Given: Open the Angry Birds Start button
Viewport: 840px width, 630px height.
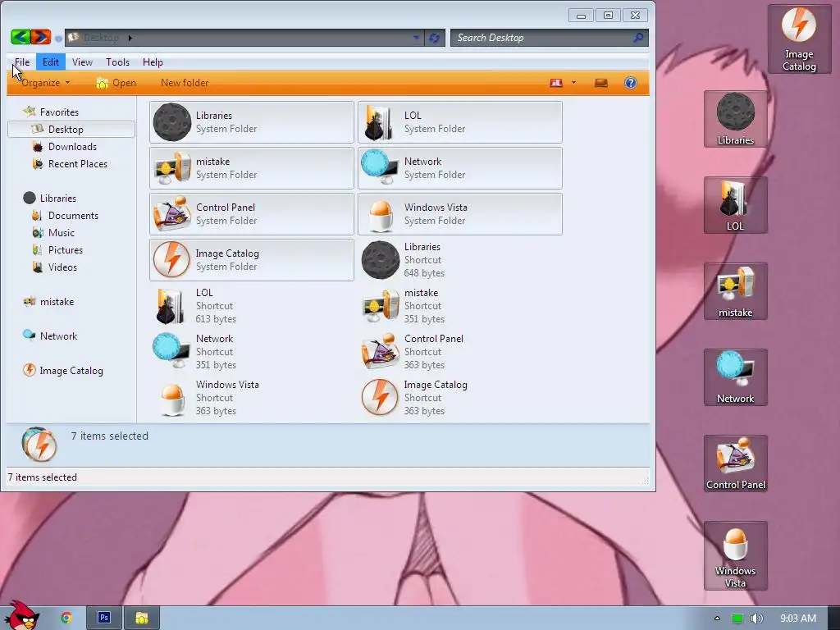Looking at the screenshot, I should (22, 616).
